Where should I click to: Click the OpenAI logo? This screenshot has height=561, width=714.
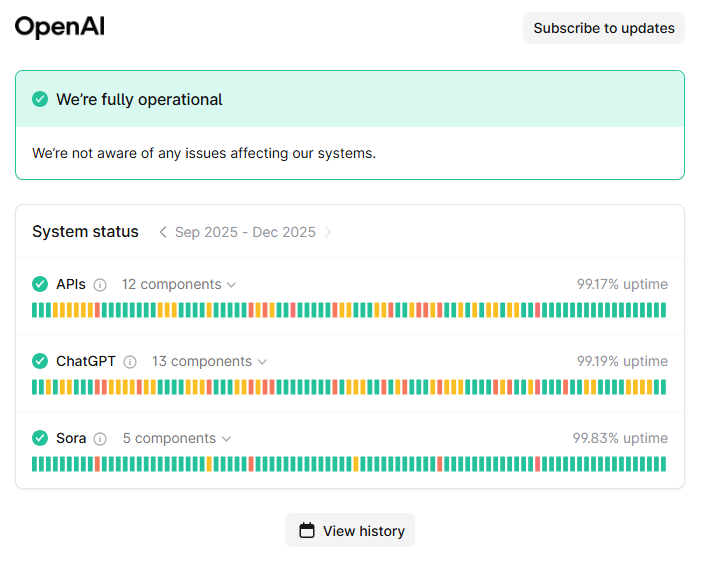[x=60, y=27]
